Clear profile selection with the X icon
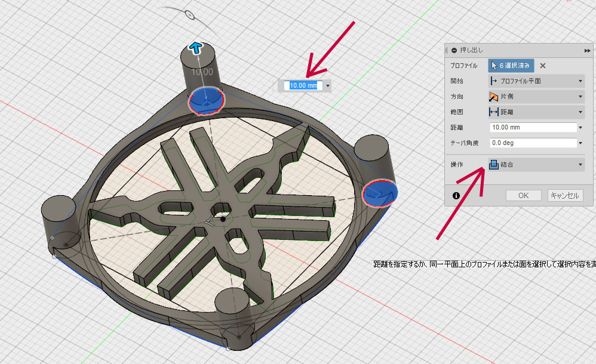 point(542,66)
